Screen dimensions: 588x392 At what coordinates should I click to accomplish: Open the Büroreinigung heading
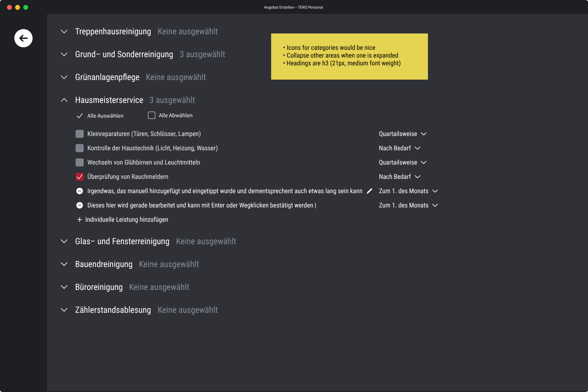tap(99, 287)
